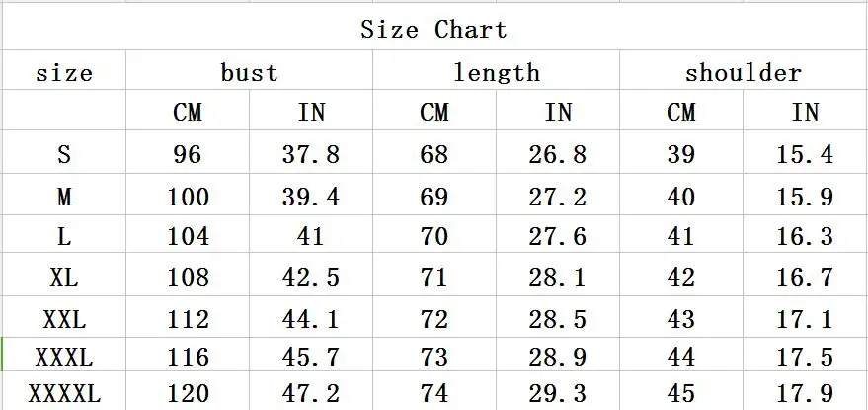Select the bust column header

[x=249, y=73]
